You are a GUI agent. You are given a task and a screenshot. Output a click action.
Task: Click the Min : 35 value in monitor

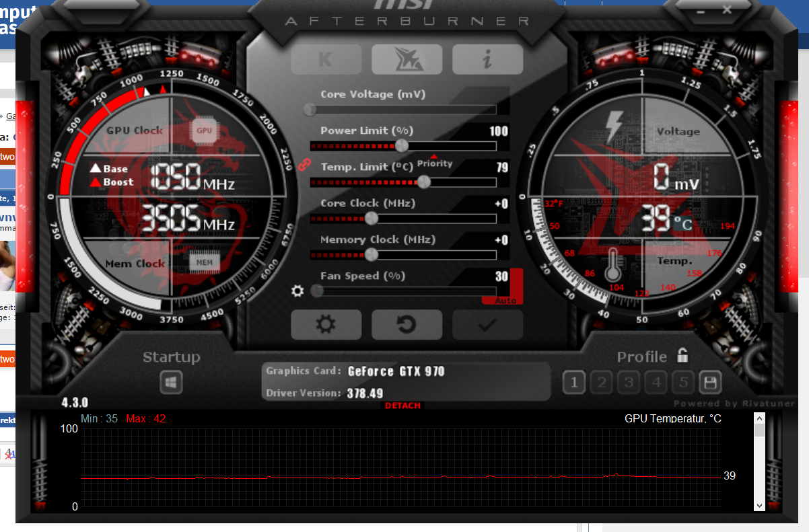click(x=99, y=418)
